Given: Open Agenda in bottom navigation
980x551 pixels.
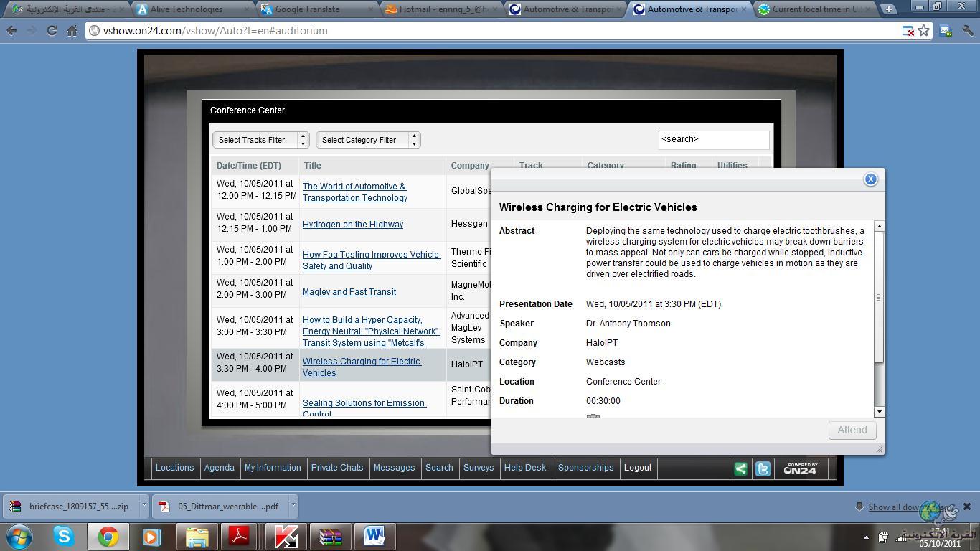Looking at the screenshot, I should coord(220,468).
